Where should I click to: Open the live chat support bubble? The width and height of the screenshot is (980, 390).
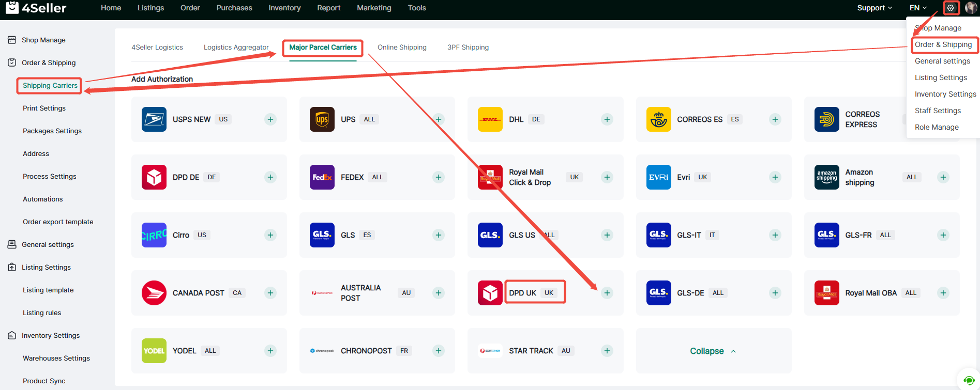coord(969,381)
